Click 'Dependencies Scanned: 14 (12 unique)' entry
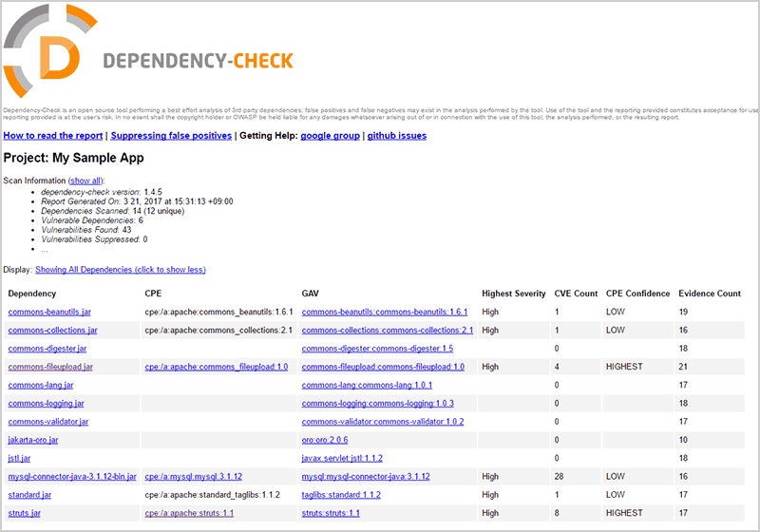Screen dimensions: 760x532 [x=112, y=211]
